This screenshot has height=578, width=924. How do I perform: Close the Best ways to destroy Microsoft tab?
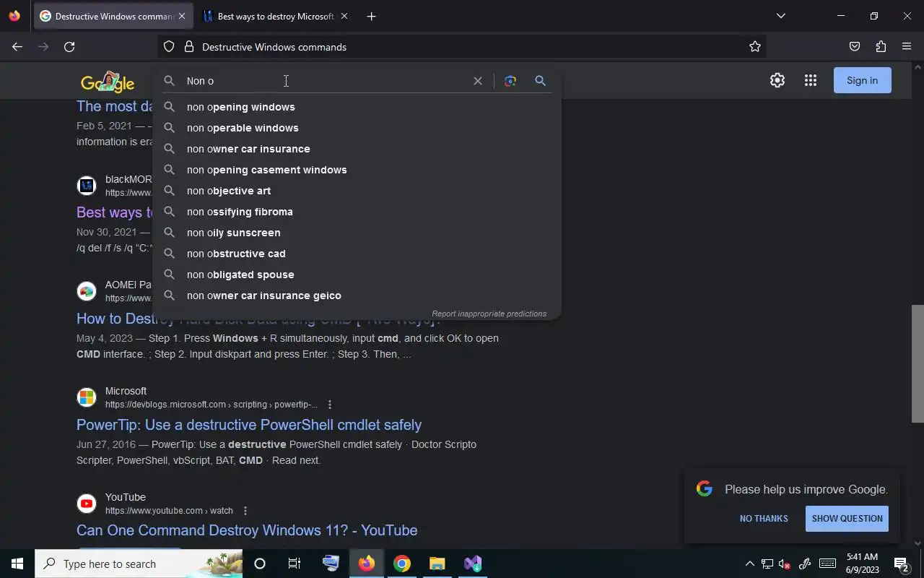pyautogui.click(x=344, y=16)
